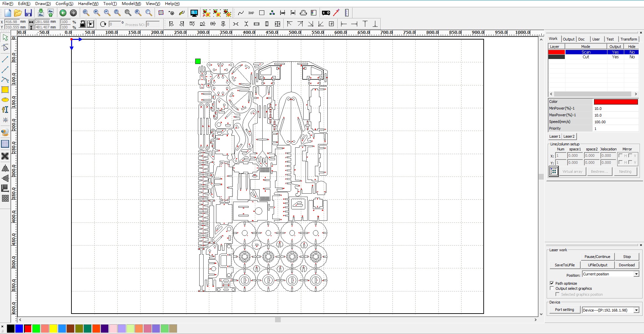Screen dimensions: 644x334
Task: Enable Output select graphics
Action: pos(552,288)
